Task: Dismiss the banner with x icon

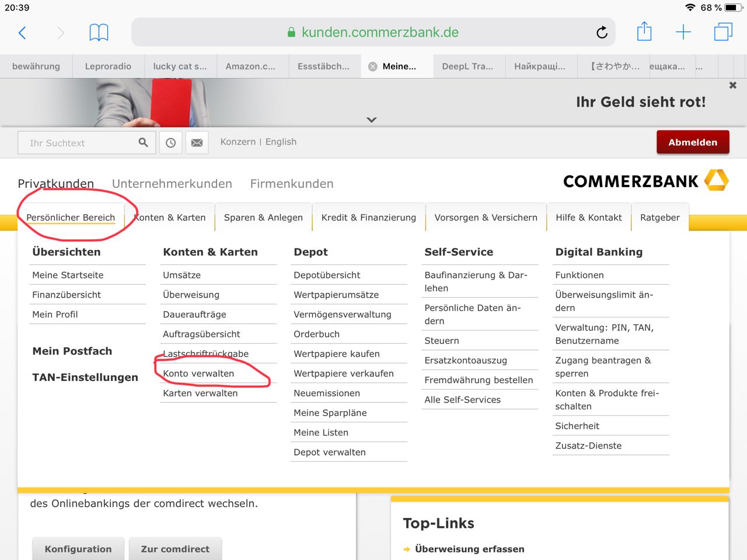Action: point(733,85)
